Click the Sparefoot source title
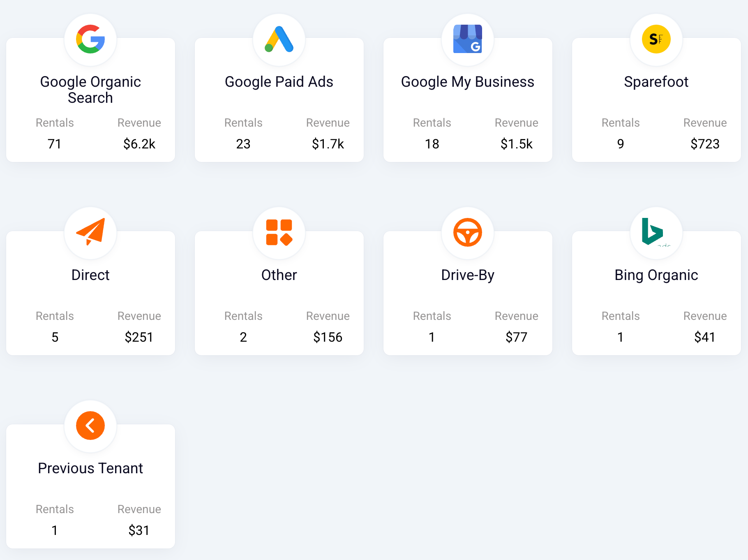 (656, 82)
